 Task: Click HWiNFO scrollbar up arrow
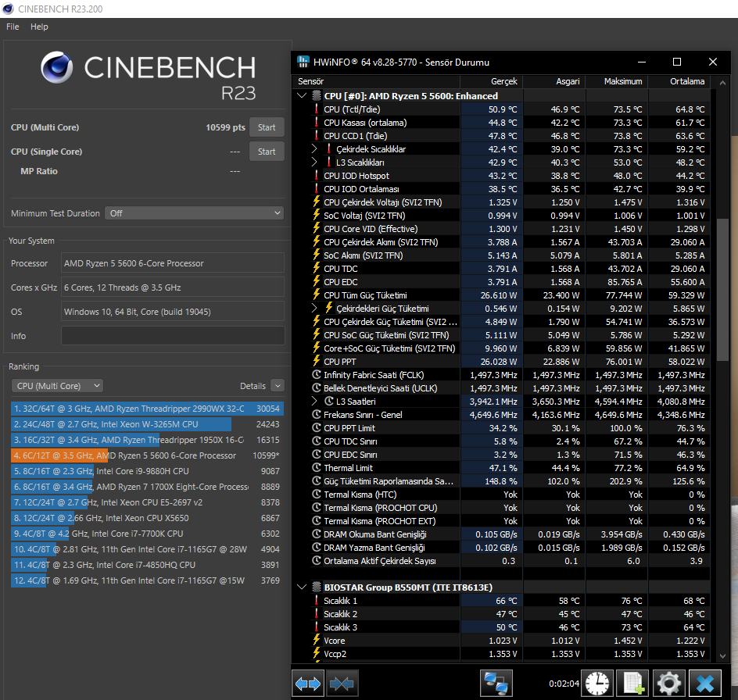pyautogui.click(x=722, y=83)
